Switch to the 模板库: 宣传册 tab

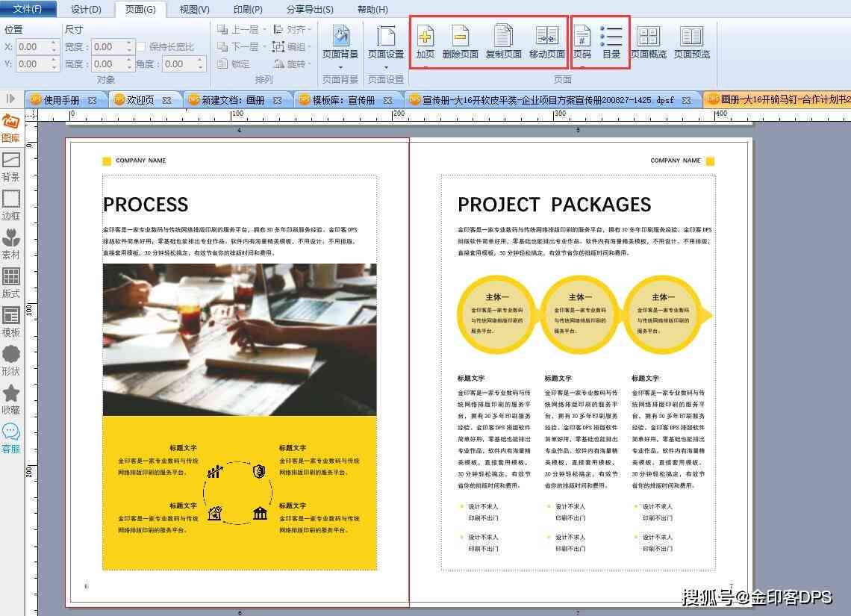[343, 100]
